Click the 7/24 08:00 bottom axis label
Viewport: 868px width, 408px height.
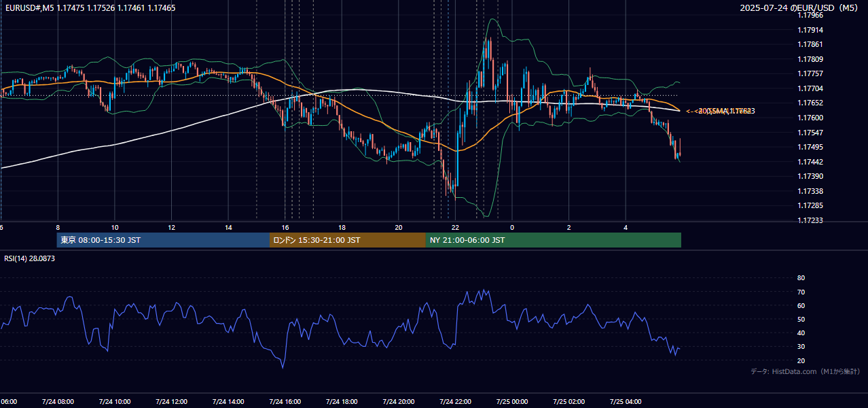(x=57, y=401)
